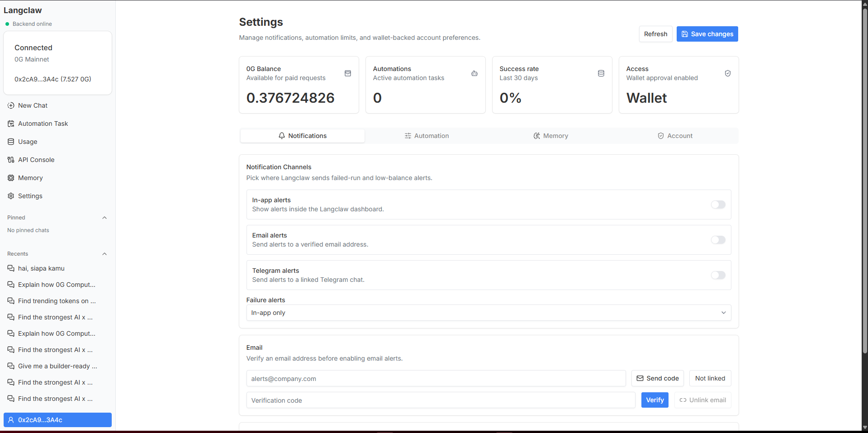
Task: Switch to the Account tab
Action: pos(675,136)
